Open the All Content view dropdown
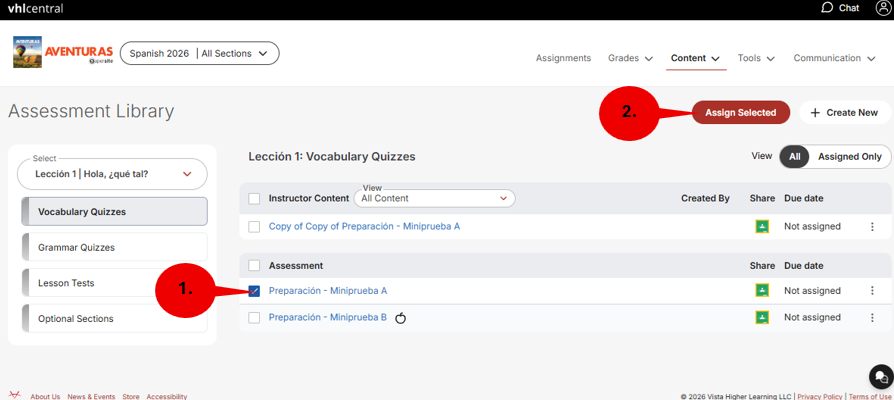This screenshot has height=400, width=894. (434, 198)
